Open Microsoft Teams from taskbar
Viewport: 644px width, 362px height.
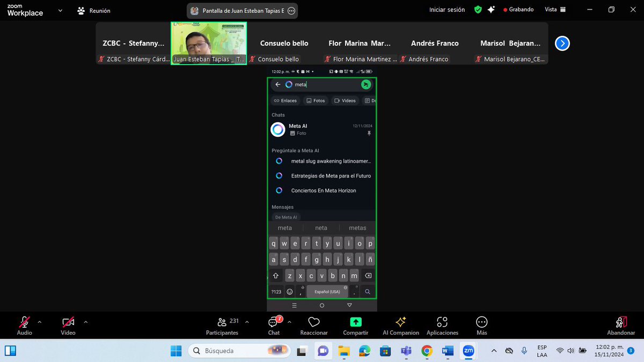[x=406, y=351]
